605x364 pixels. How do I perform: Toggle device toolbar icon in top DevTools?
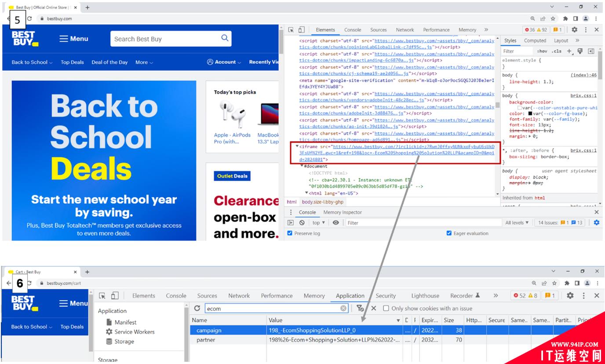pyautogui.click(x=301, y=30)
